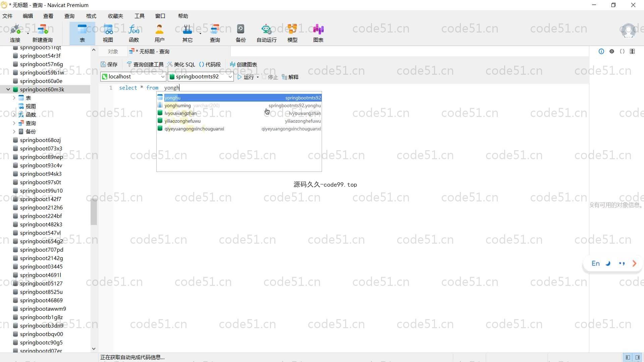This screenshot has width=644, height=362.
Task: Expand the 表 tables node
Action: (x=14, y=98)
